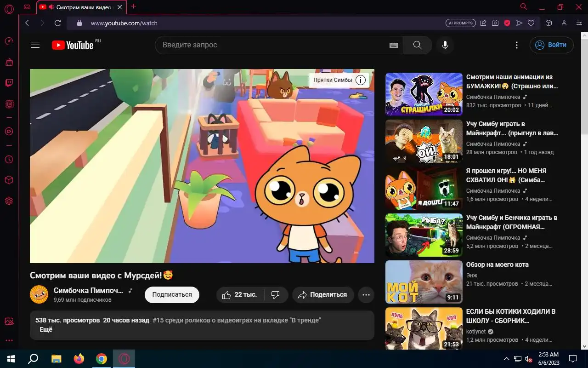588x368 pixels.
Task: Click the search tabs magnifier icon
Action: point(523,7)
